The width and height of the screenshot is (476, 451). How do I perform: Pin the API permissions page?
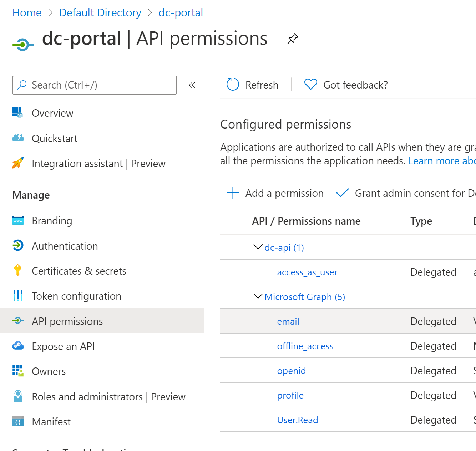(293, 39)
